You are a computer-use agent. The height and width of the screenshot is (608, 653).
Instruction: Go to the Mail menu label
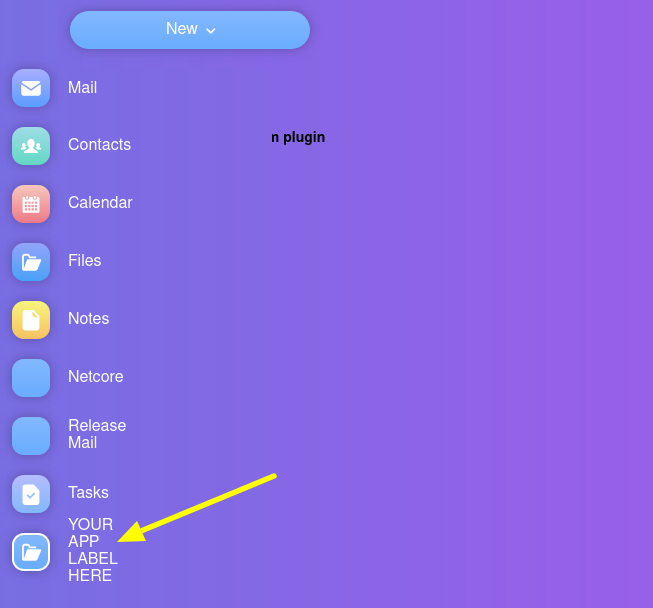pyautogui.click(x=82, y=87)
